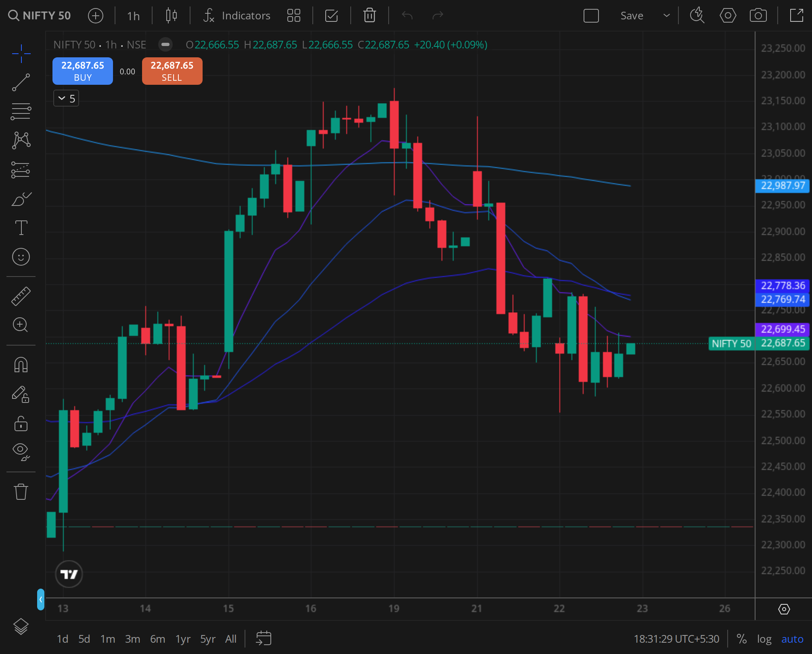
Task: Expand the Save options dropdown arrow
Action: [x=667, y=16]
